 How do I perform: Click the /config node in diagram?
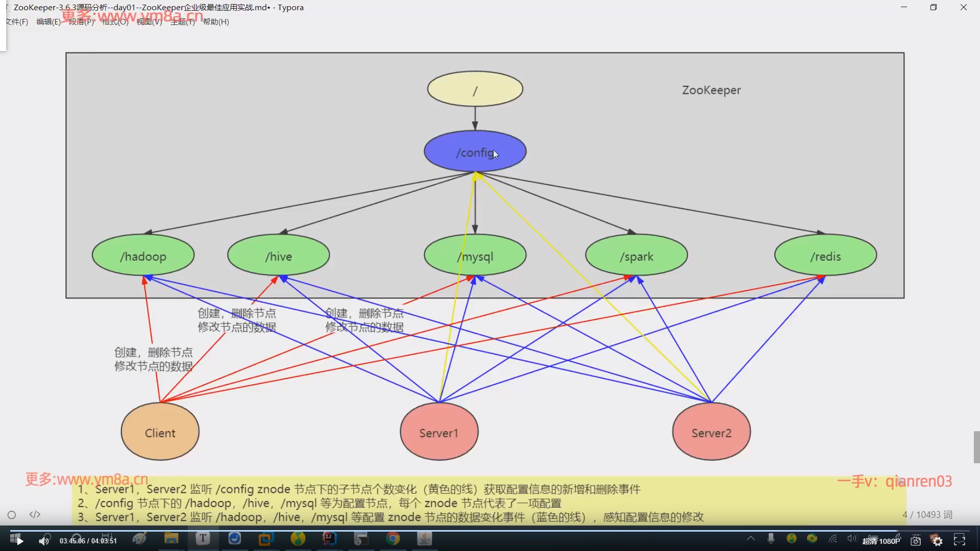coord(475,152)
